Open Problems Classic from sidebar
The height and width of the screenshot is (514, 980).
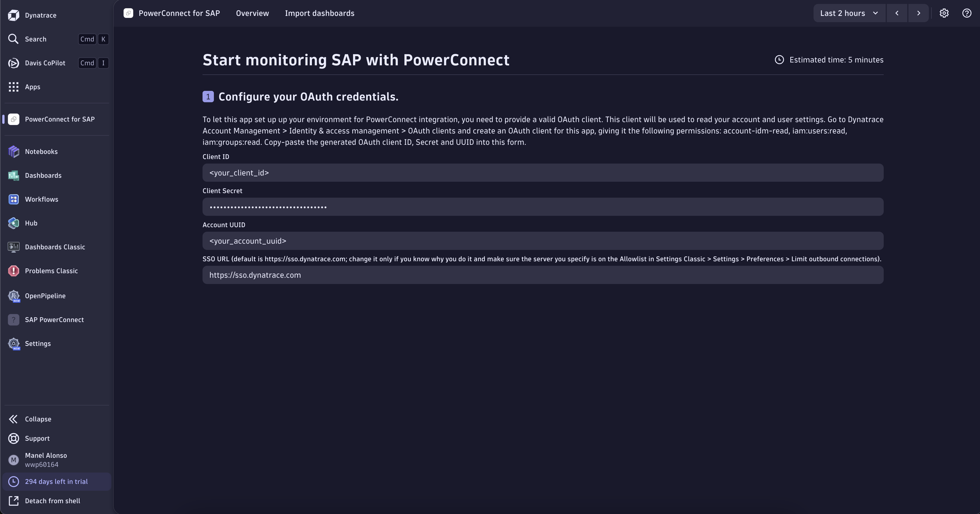point(51,271)
